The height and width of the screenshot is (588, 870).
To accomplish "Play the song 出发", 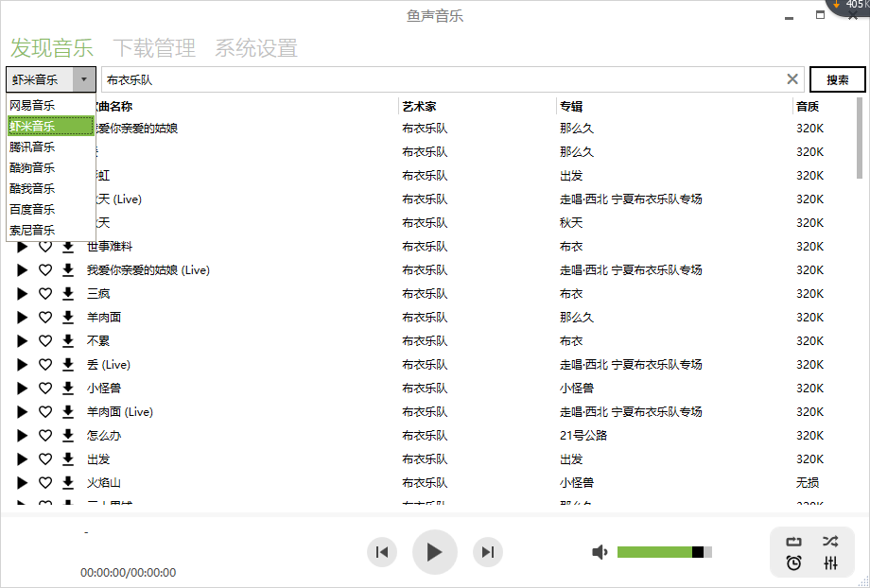I will point(22,459).
